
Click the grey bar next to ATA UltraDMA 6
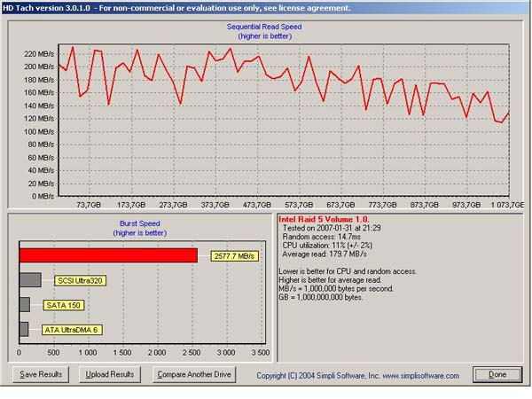[x=24, y=329]
